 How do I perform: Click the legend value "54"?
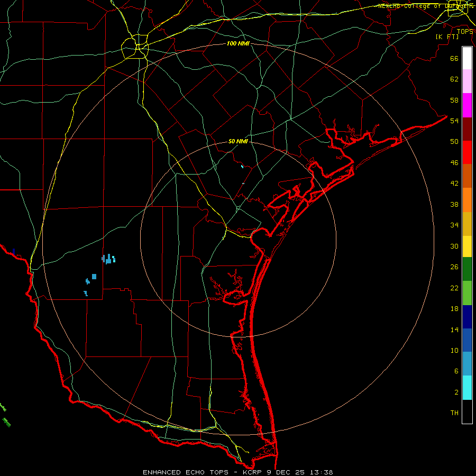[454, 121]
